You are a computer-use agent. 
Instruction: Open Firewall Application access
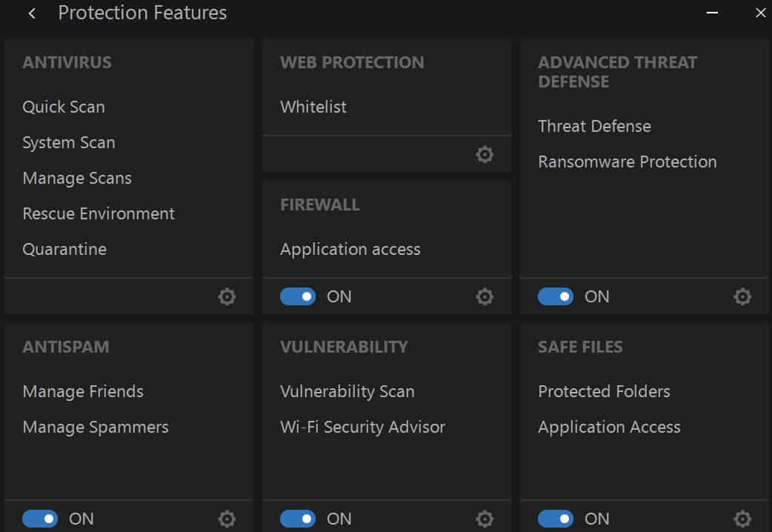(x=350, y=249)
